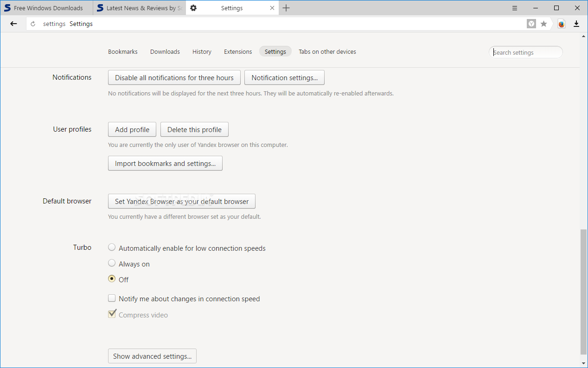Switch to Free Windows Downloads tab

tap(46, 8)
